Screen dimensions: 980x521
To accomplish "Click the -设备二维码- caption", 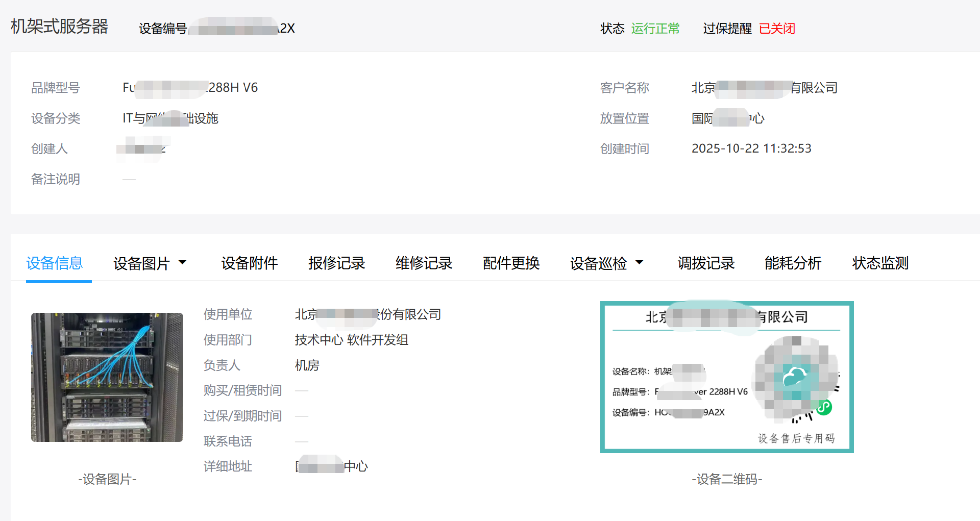I will click(x=727, y=479).
